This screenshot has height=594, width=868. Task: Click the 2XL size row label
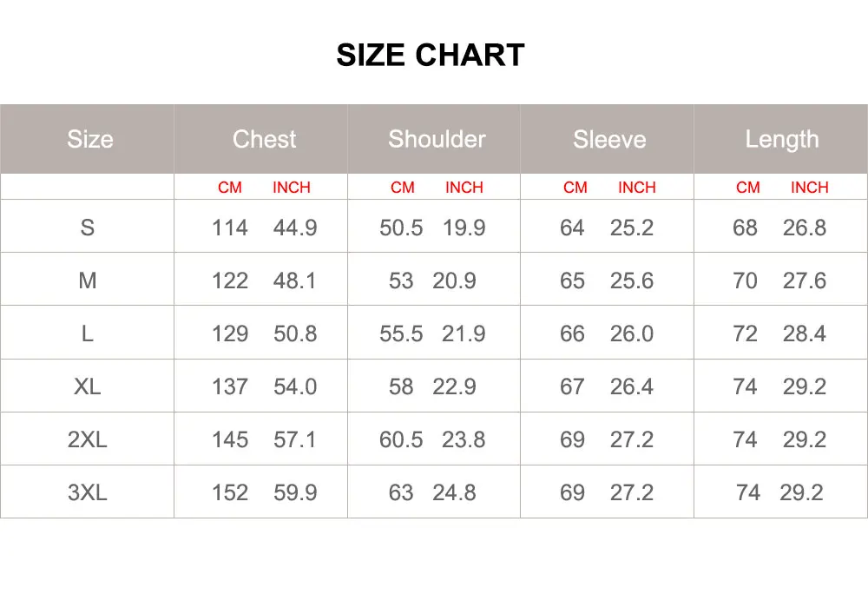(x=88, y=439)
